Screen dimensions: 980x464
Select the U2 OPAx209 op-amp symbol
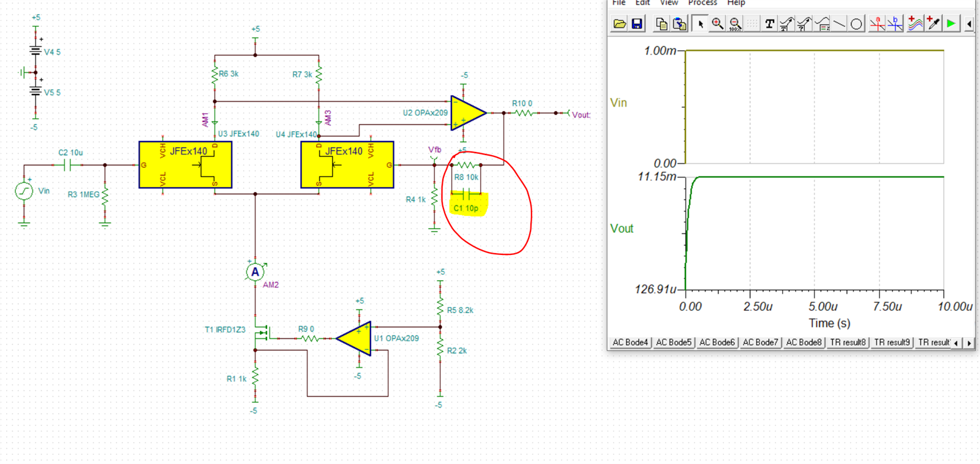tap(469, 113)
